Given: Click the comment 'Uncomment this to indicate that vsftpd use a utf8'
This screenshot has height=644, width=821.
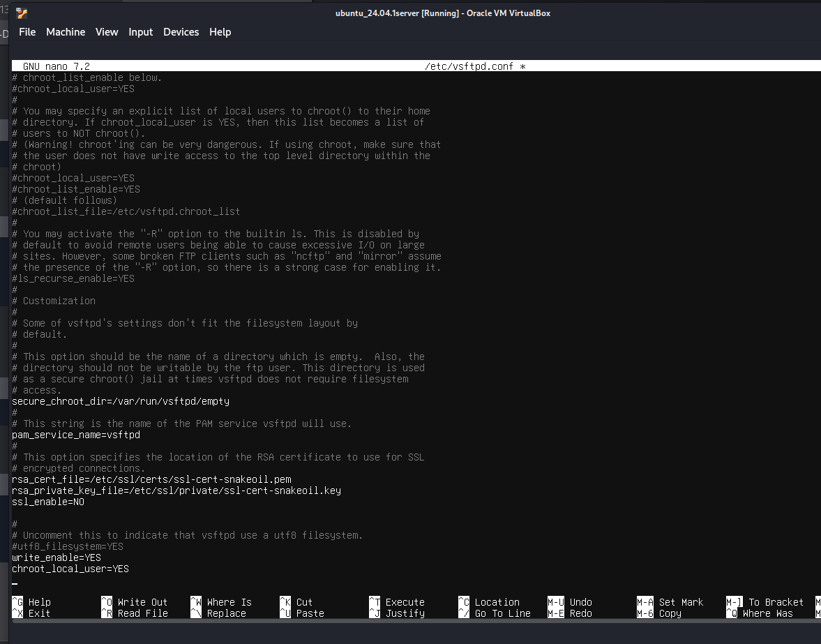Looking at the screenshot, I should pos(188,535).
